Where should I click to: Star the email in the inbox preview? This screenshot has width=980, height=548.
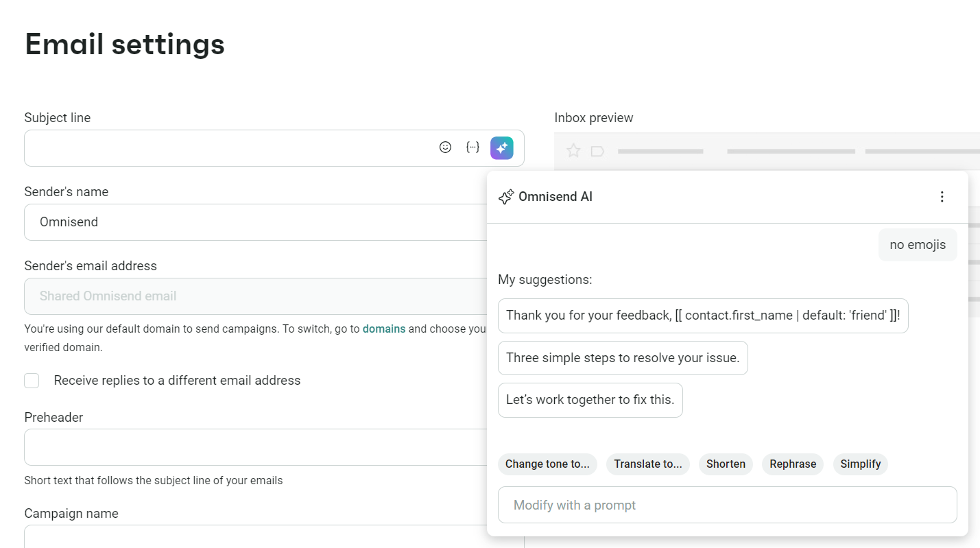pyautogui.click(x=573, y=150)
